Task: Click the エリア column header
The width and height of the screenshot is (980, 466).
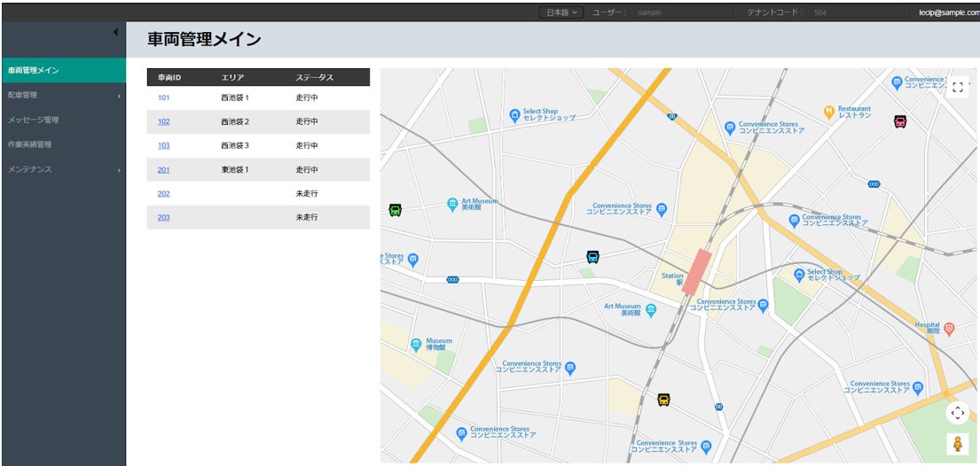Action: tap(232, 77)
